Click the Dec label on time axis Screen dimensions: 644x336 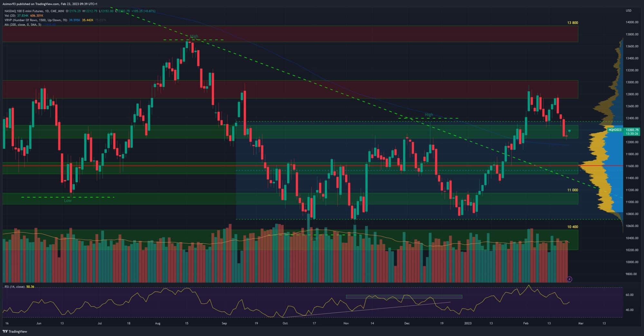(x=407, y=323)
